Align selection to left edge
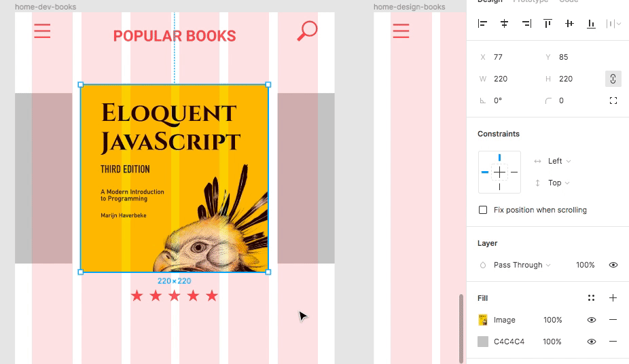Viewport: 629px width, 364px height. click(482, 24)
